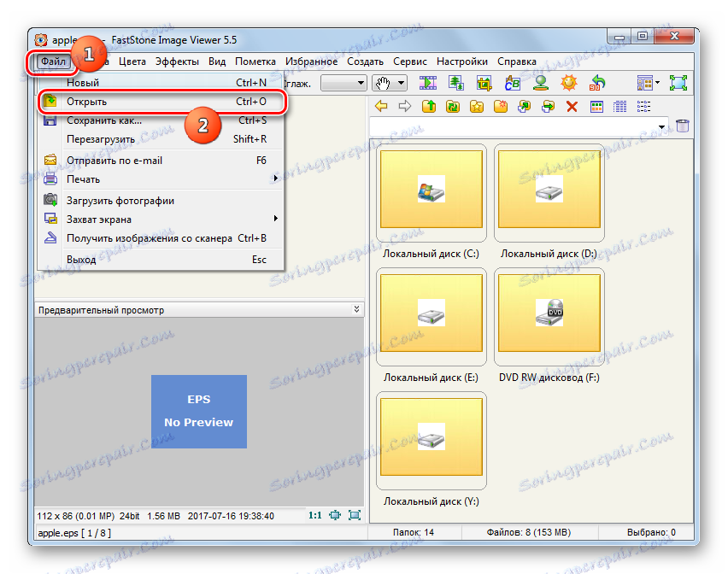The image size is (728, 574).
Task: Open the Настройки menu
Action: pyautogui.click(x=462, y=61)
